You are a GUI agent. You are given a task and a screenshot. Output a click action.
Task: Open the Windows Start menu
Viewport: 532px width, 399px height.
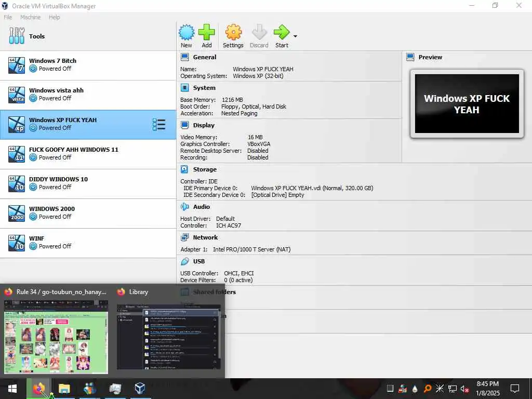(x=12, y=389)
